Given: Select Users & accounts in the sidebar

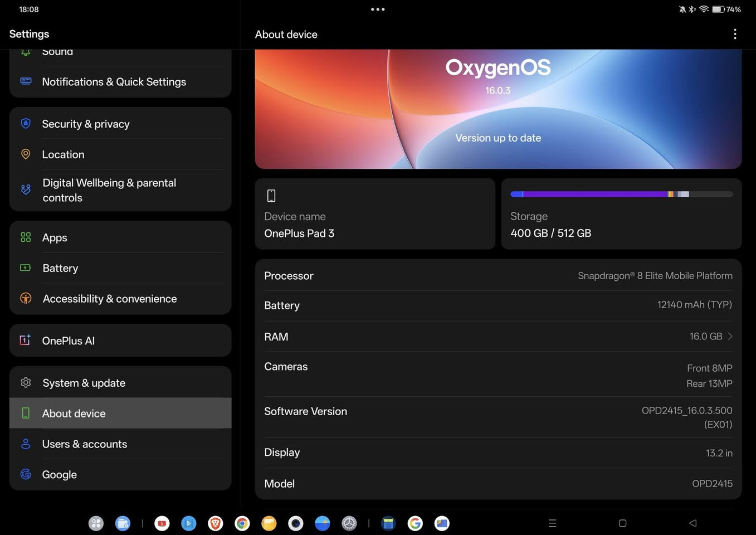Looking at the screenshot, I should pos(85,444).
